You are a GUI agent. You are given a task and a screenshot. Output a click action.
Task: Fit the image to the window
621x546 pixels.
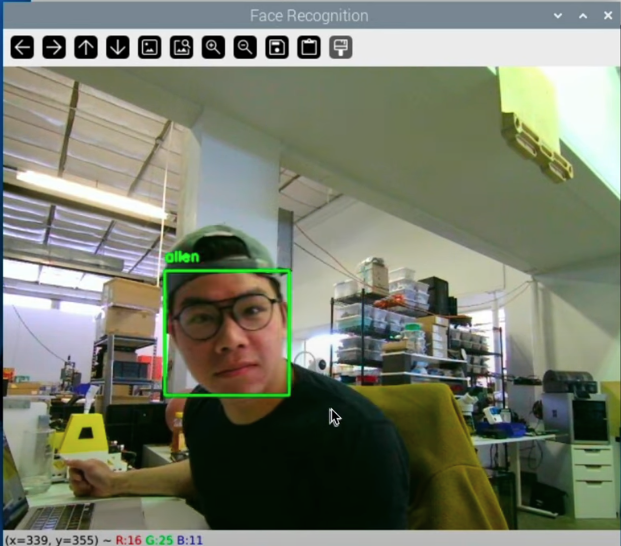[181, 47]
